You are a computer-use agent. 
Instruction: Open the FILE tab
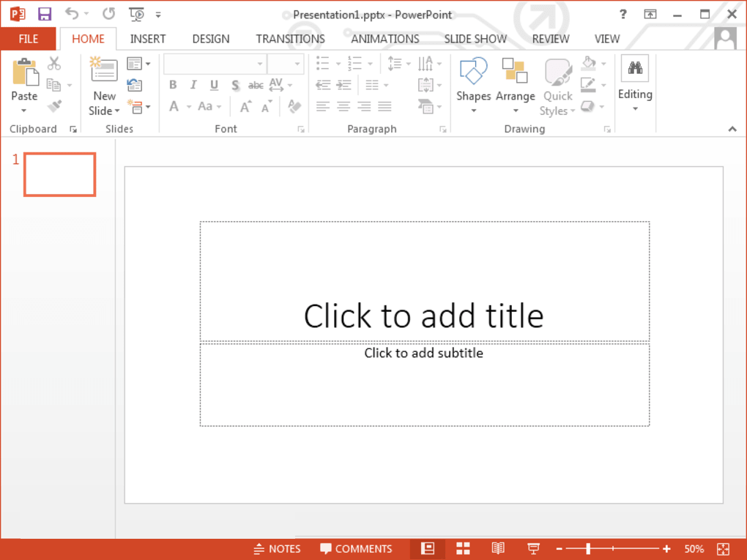(28, 39)
